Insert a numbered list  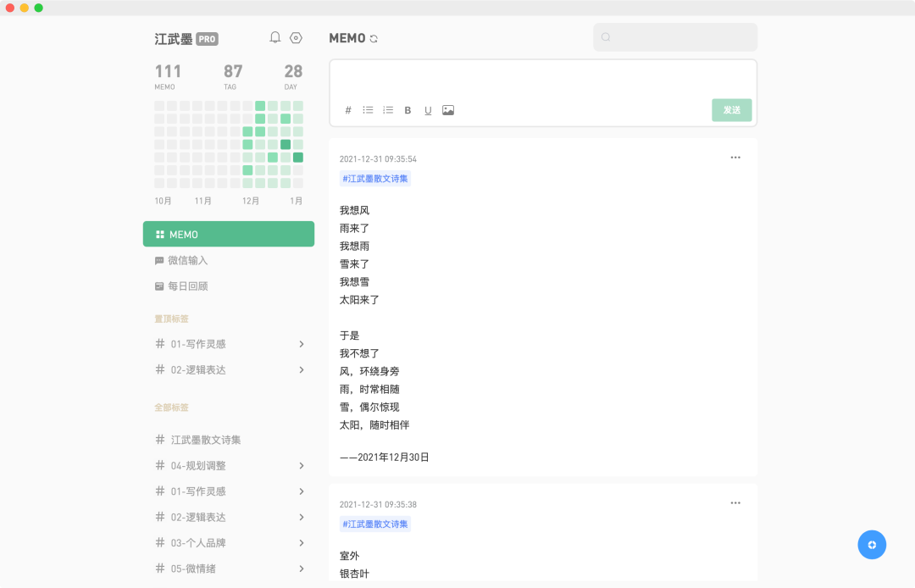388,110
